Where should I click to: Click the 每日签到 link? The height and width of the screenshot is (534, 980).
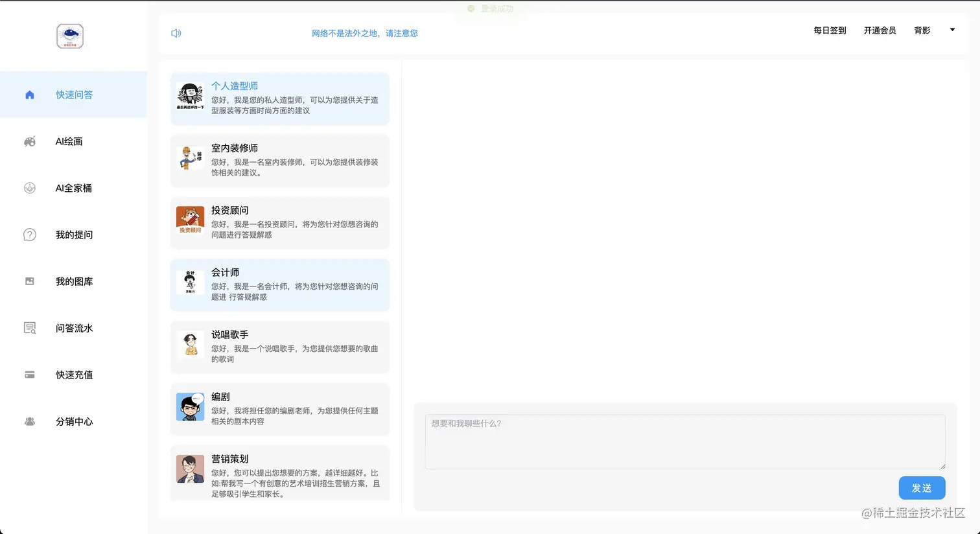830,30
